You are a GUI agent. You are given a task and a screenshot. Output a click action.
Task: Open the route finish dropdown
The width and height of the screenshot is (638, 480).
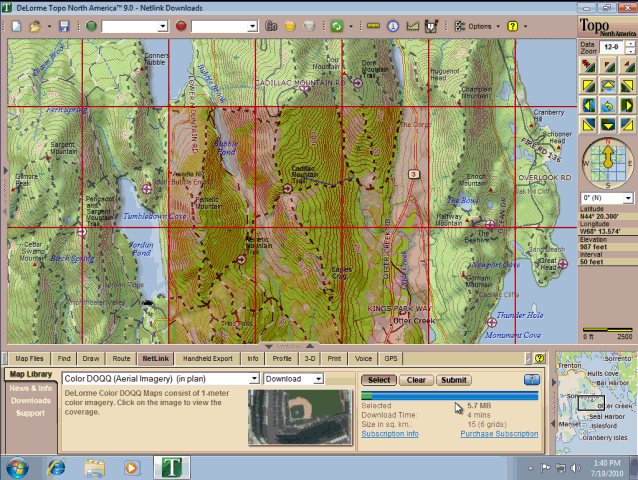tap(253, 26)
